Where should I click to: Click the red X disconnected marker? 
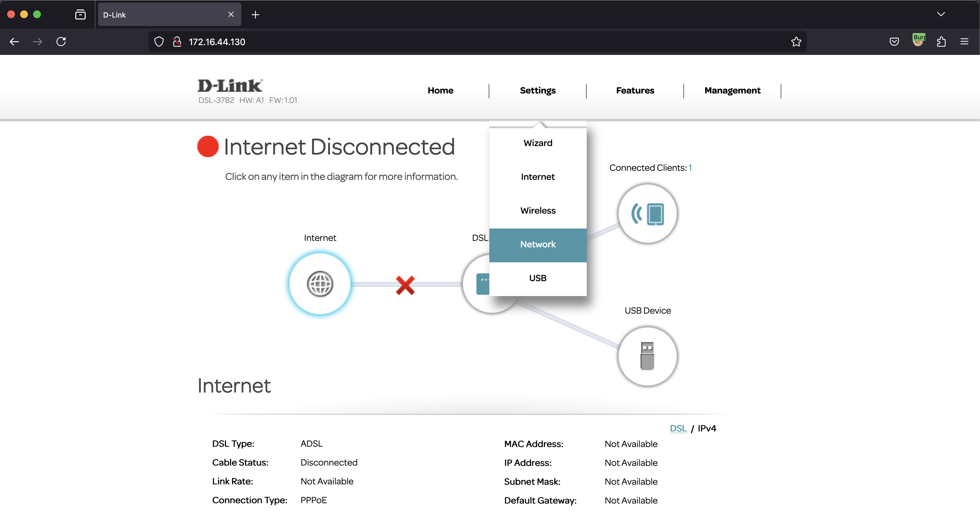pyautogui.click(x=405, y=285)
